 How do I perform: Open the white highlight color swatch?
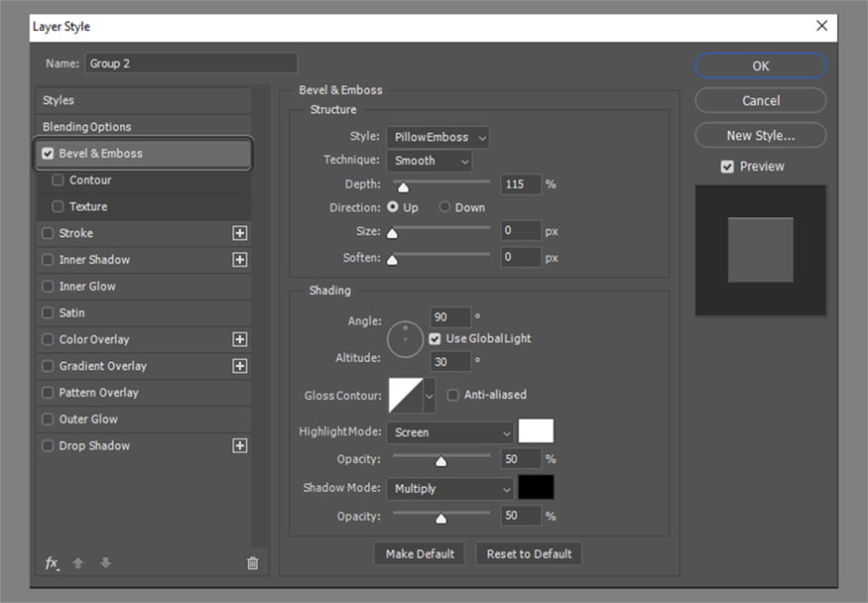[x=536, y=431]
